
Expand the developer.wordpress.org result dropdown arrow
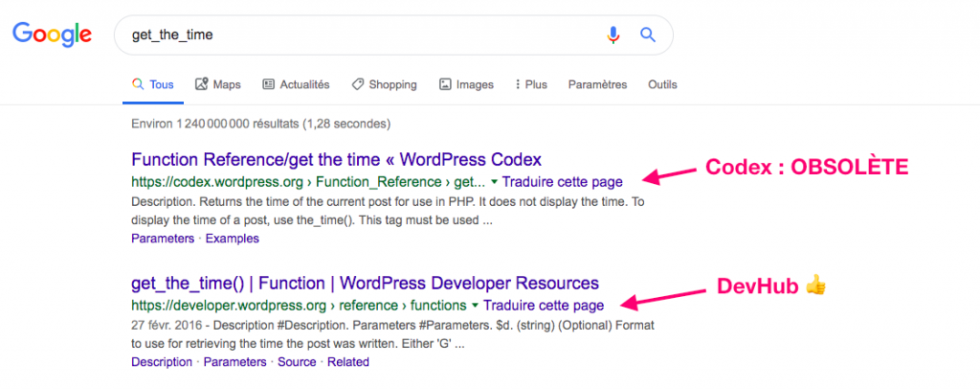(x=476, y=306)
